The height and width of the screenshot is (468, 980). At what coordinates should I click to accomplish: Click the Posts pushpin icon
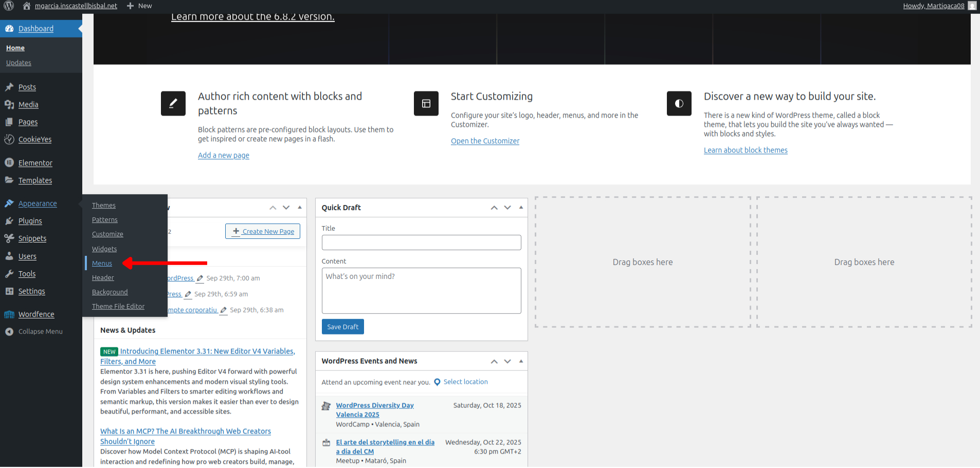(x=9, y=87)
